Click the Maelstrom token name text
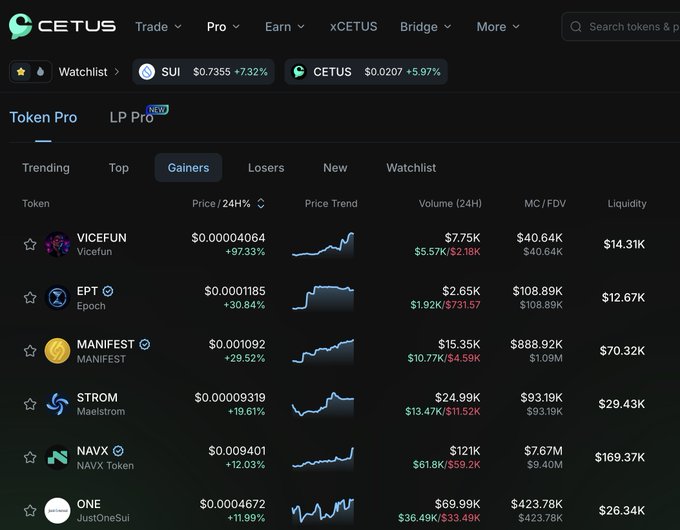680x530 pixels. 101,412
